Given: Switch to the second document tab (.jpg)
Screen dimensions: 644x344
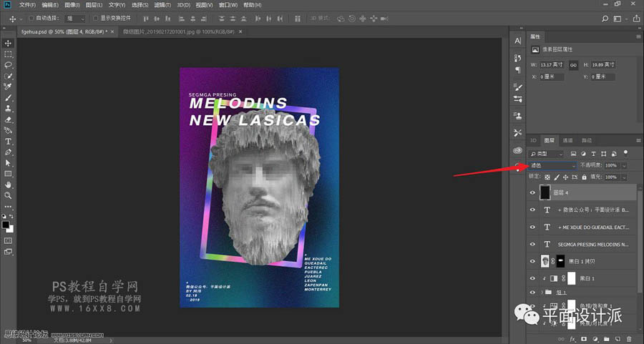Looking at the screenshot, I should tap(179, 31).
